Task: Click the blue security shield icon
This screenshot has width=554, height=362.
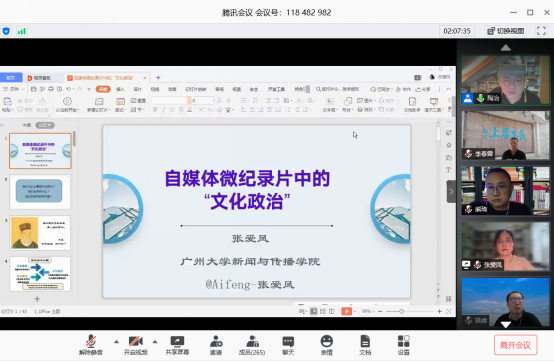Action: tap(6, 31)
